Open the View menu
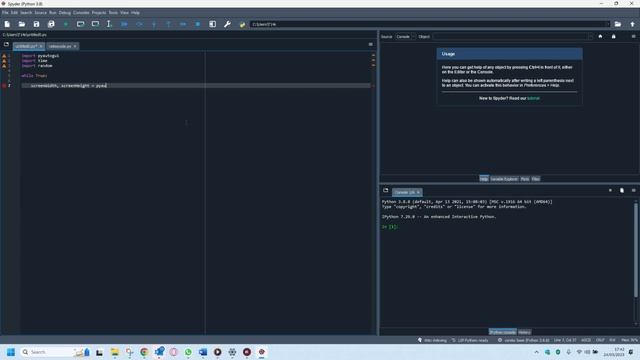The height and width of the screenshot is (360, 640). point(124,13)
